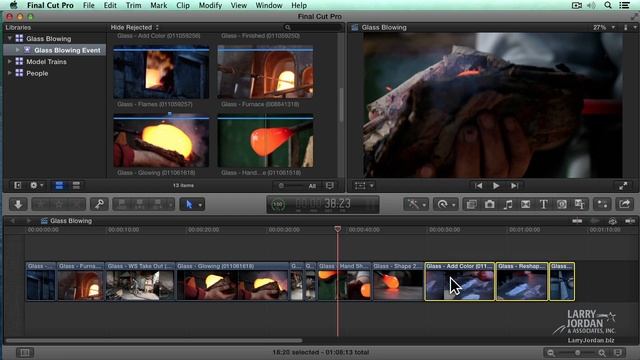This screenshot has height=360, width=640.
Task: Click the Import Media down-arrow button
Action: point(18,204)
